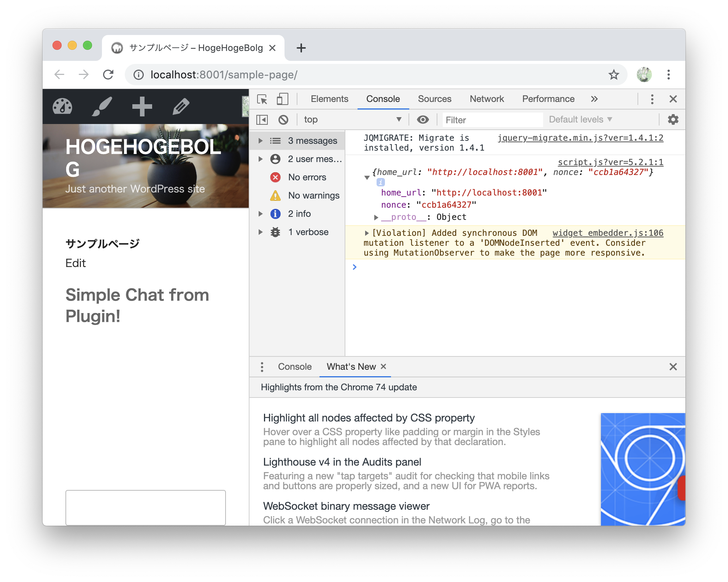Screen dimensions: 728x582
Task: Select the inspect element cursor tool
Action: 262,99
